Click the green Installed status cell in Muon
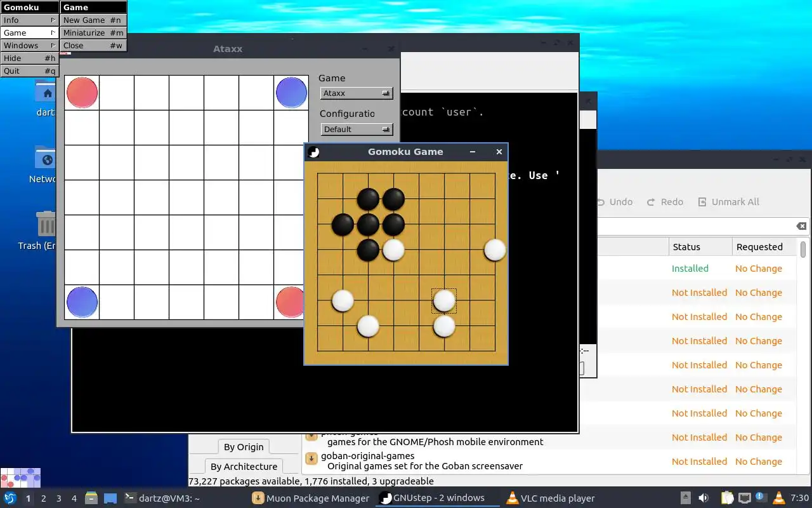 pyautogui.click(x=690, y=269)
